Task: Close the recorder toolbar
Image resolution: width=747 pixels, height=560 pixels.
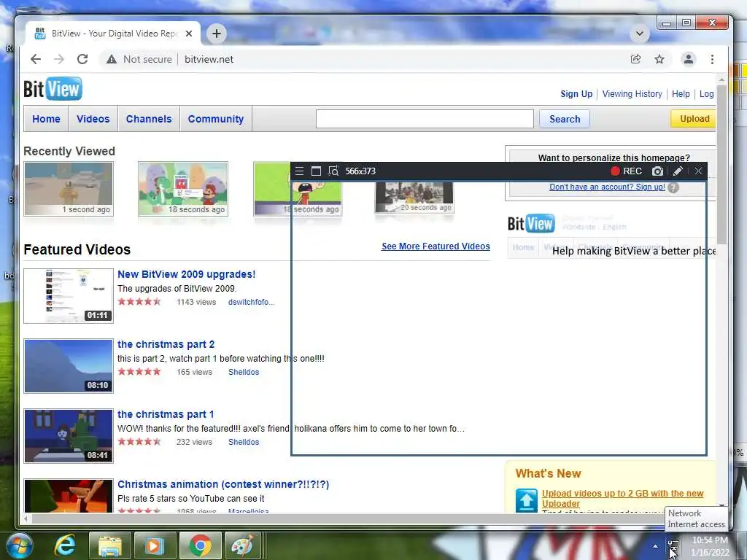Action: [x=698, y=171]
